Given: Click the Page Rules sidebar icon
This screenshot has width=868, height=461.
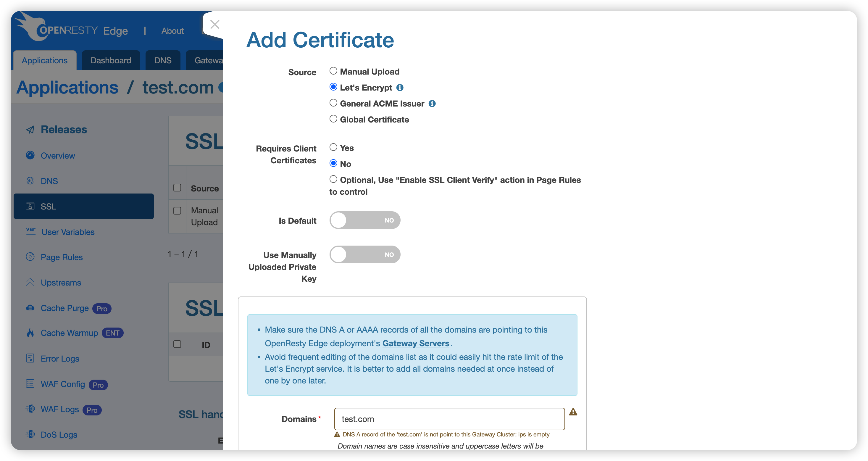Looking at the screenshot, I should tap(30, 257).
